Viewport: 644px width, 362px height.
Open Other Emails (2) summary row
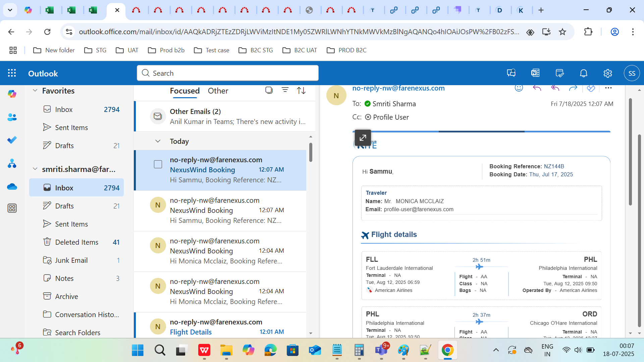click(225, 116)
